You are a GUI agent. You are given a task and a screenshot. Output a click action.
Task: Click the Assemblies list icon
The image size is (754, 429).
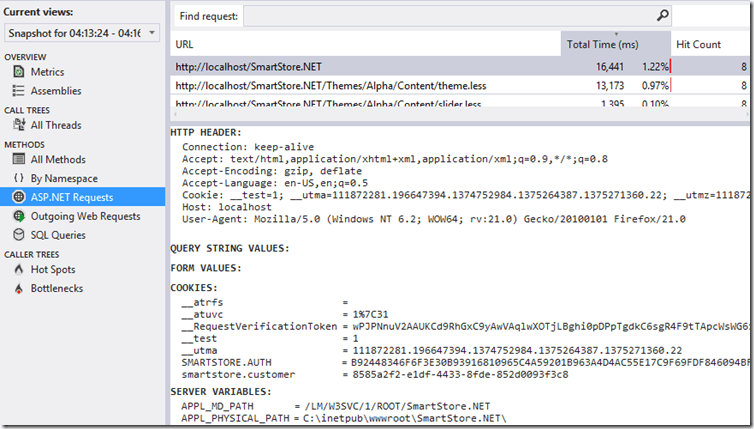pyautogui.click(x=19, y=90)
